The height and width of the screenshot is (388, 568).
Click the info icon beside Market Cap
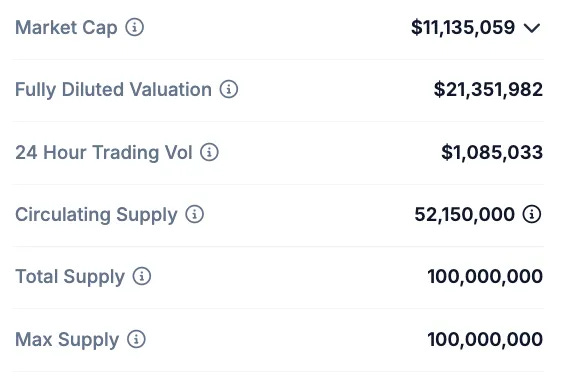click(135, 27)
